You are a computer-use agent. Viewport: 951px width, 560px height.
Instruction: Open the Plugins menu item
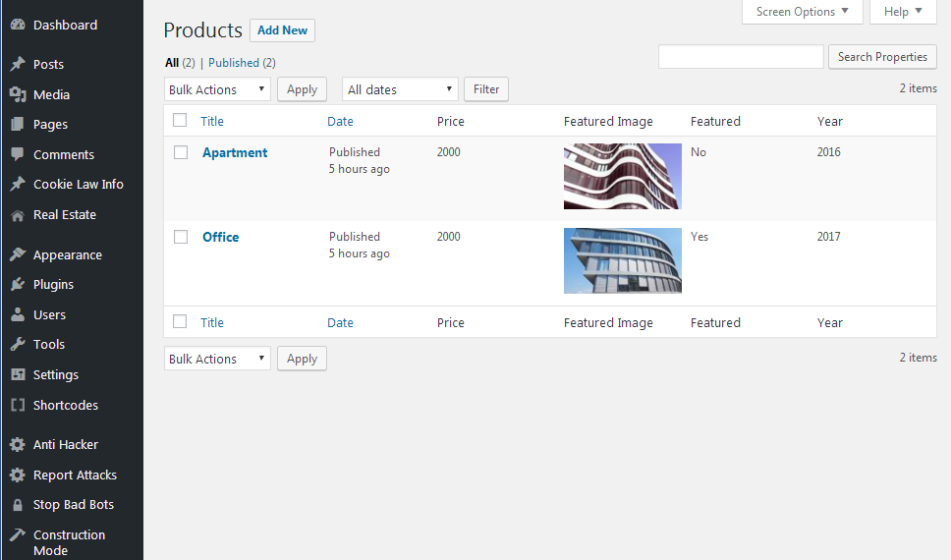[53, 285]
